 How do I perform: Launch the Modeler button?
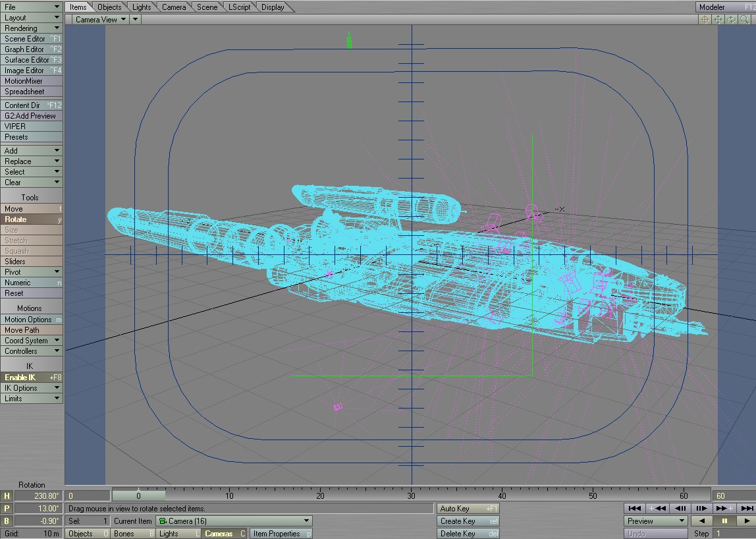tap(726, 7)
